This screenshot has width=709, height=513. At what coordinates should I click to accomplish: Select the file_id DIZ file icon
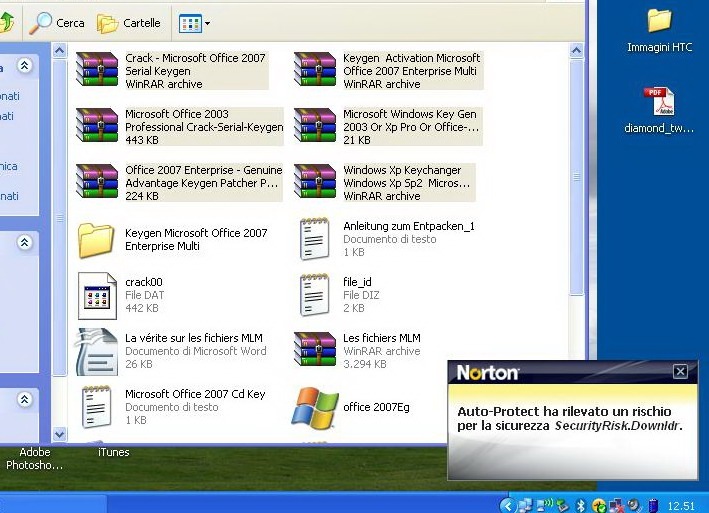[315, 295]
